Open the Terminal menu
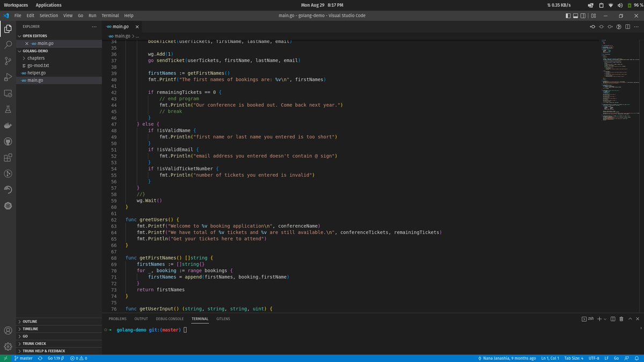 click(110, 16)
